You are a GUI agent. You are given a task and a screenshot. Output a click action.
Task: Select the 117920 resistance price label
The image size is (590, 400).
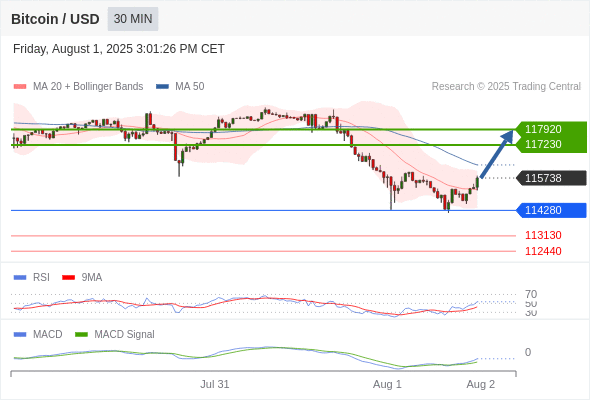click(543, 129)
